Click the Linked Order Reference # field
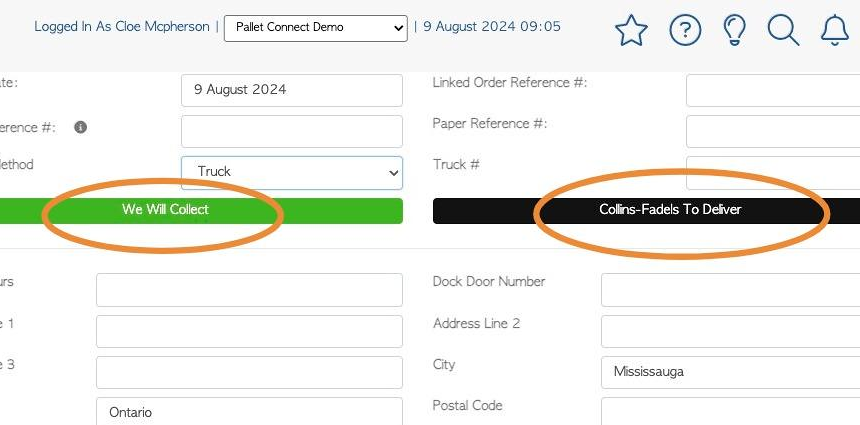860x425 pixels. 773,90
